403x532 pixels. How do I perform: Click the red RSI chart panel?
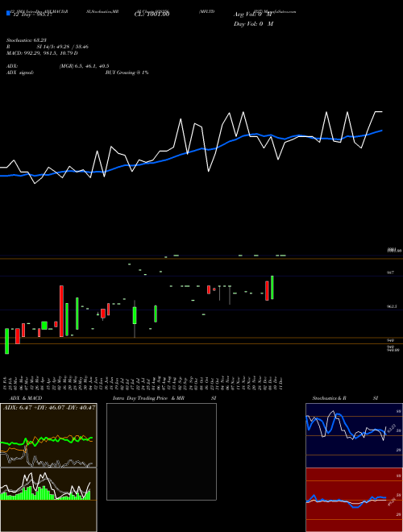point(354,500)
